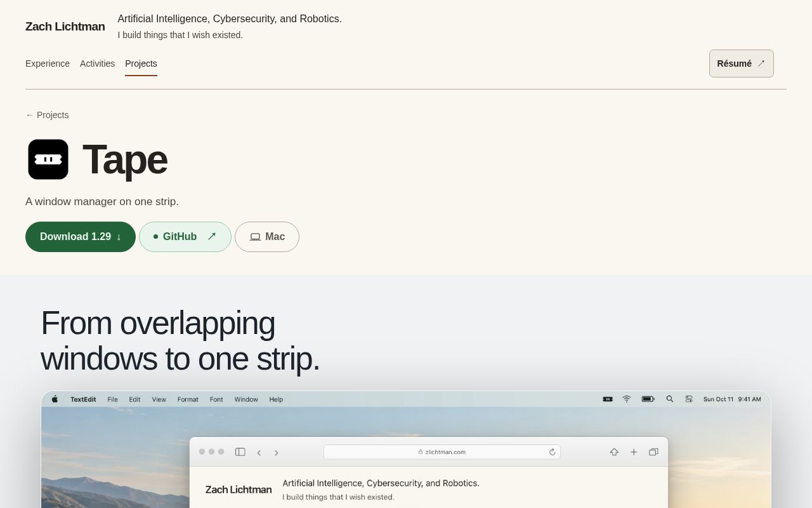The image size is (812, 508).
Task: Click the large 'Tape' heading
Action: (125, 159)
